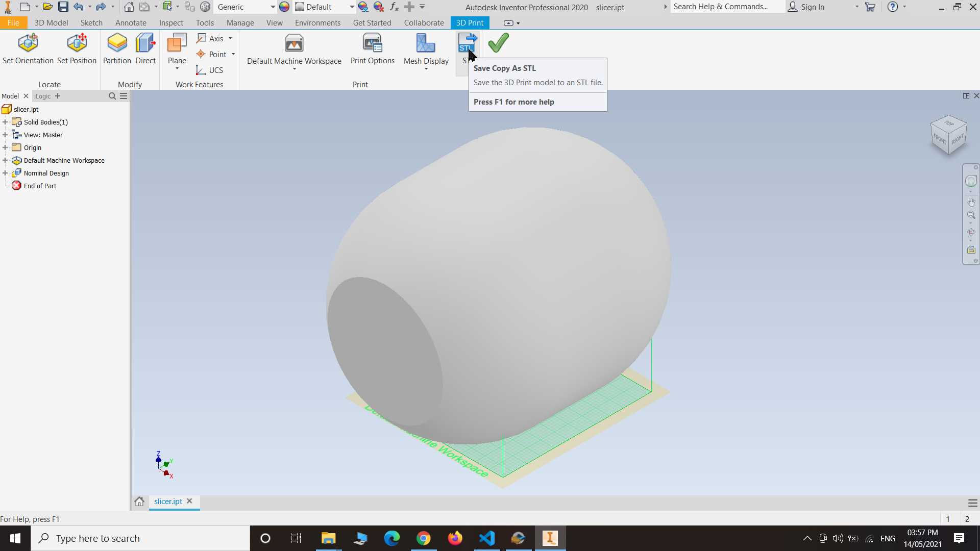Image resolution: width=980 pixels, height=551 pixels.
Task: Expand the Origin folder node
Action: tap(5, 147)
